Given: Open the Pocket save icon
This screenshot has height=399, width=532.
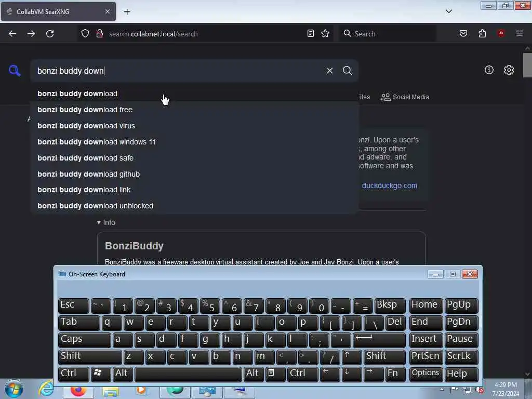Looking at the screenshot, I should point(463,33).
